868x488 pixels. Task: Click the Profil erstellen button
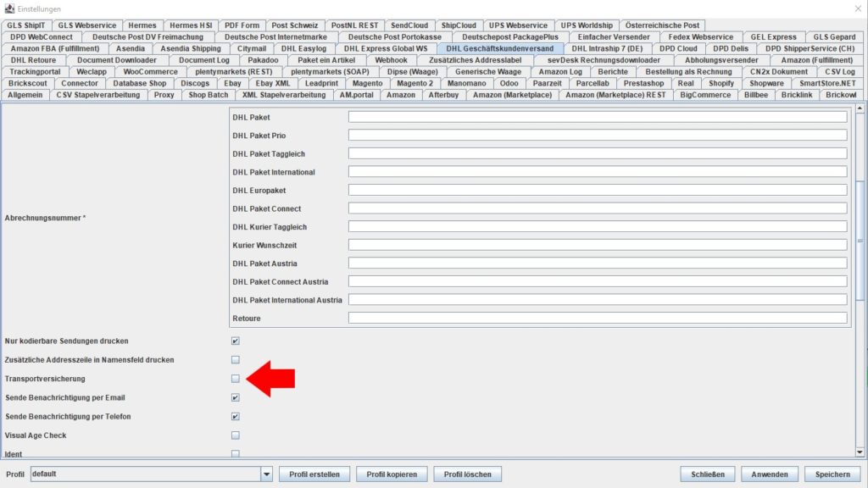point(314,474)
